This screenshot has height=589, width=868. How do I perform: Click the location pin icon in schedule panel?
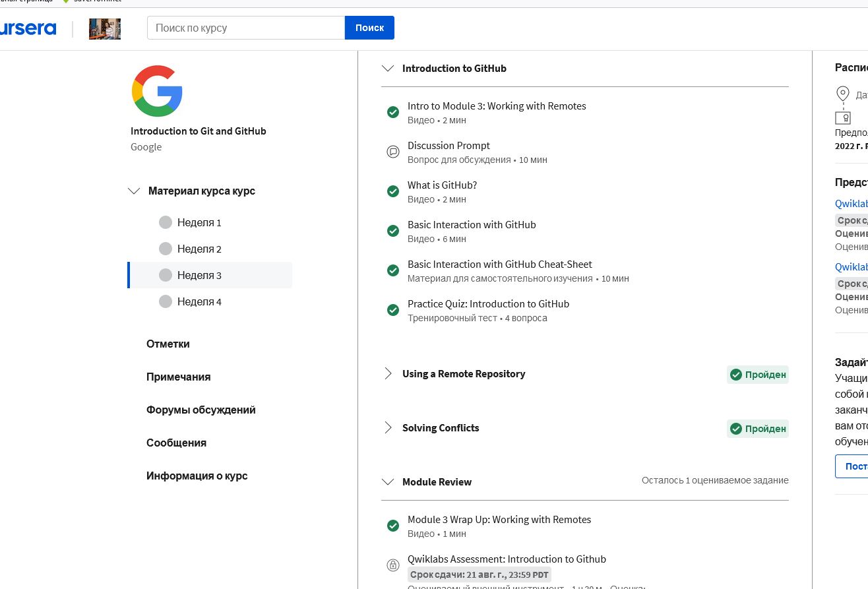tap(843, 94)
